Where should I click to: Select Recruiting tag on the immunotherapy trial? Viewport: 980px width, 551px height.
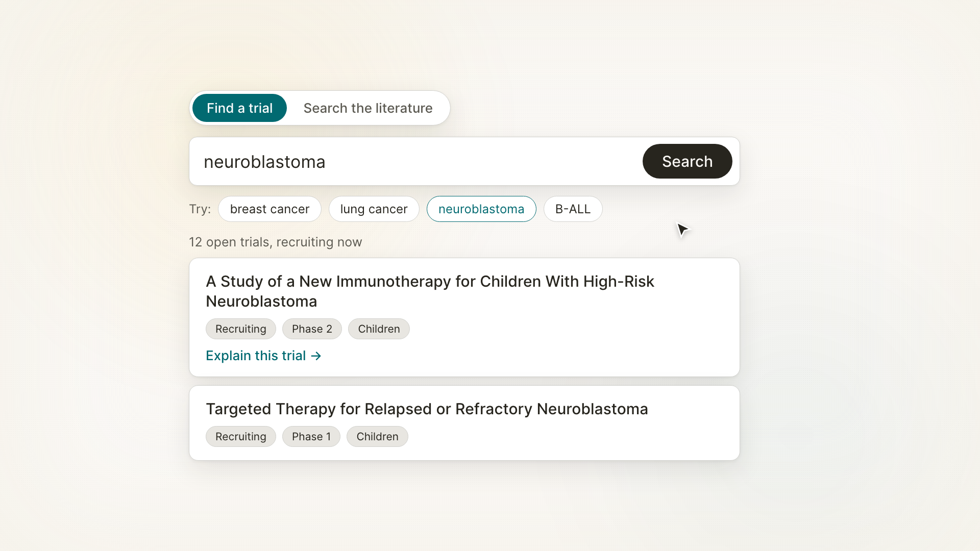[241, 329]
